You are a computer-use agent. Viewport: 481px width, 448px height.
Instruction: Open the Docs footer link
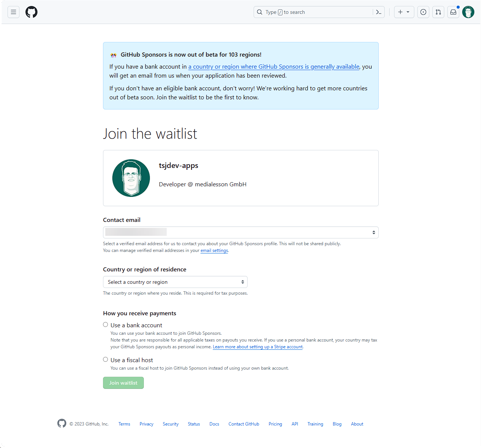tap(214, 424)
